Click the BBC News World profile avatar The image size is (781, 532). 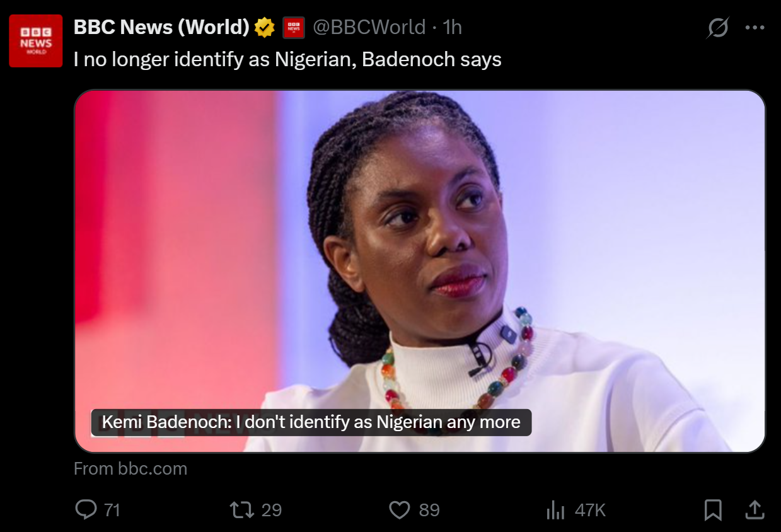[x=36, y=41]
